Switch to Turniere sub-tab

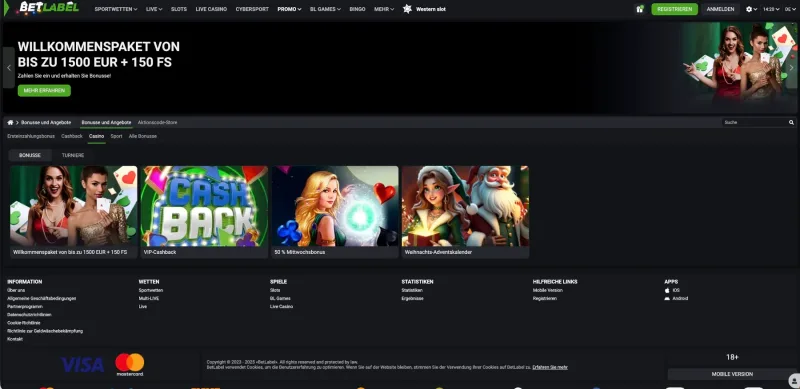coord(73,155)
